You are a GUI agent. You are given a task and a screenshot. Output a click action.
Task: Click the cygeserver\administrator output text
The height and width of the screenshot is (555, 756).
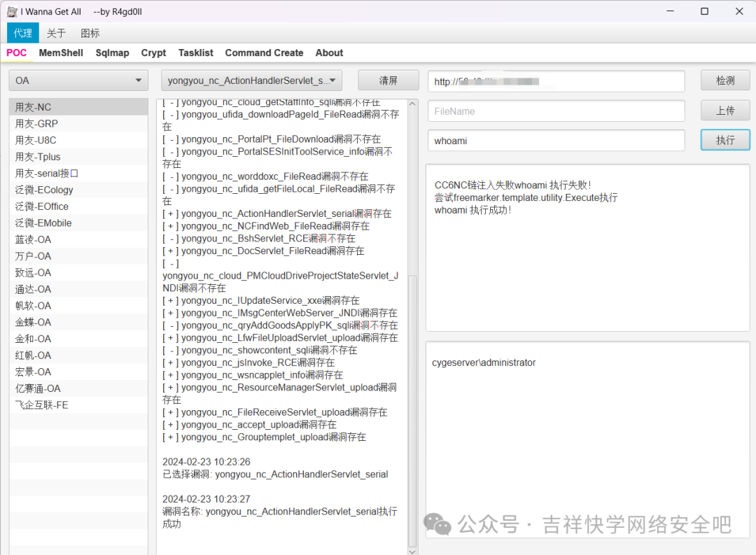(x=484, y=363)
